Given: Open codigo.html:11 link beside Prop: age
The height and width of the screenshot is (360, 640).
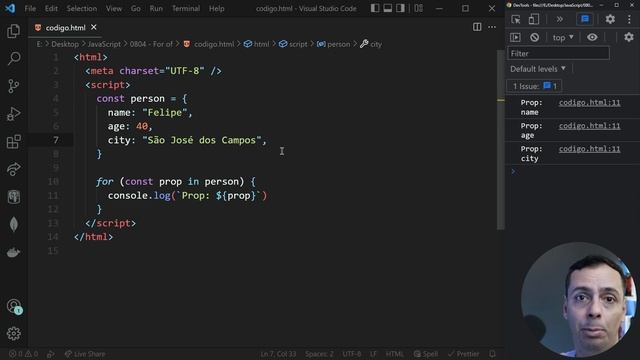Looking at the screenshot, I should (x=589, y=126).
